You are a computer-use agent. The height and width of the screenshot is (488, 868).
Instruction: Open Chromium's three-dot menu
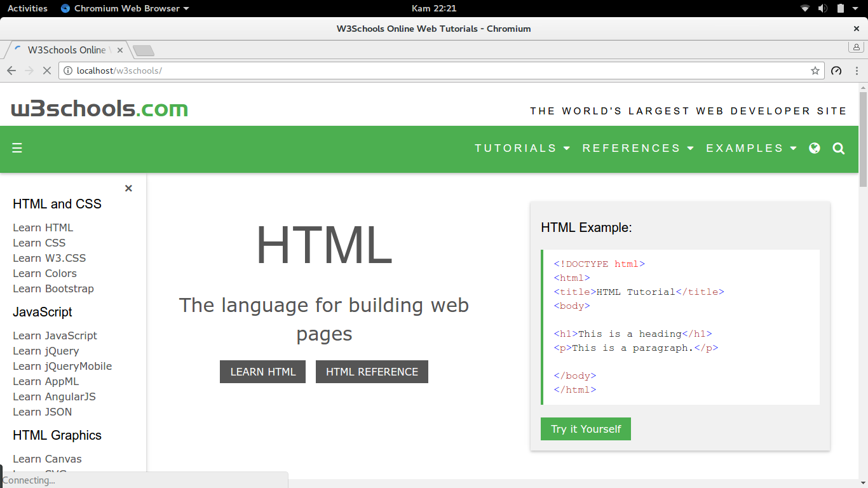tap(857, 71)
